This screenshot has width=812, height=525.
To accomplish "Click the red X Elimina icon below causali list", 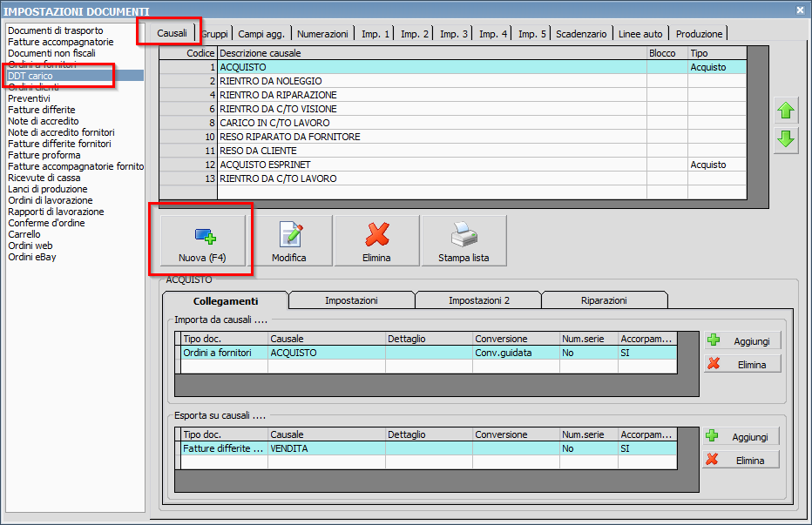I will click(377, 234).
